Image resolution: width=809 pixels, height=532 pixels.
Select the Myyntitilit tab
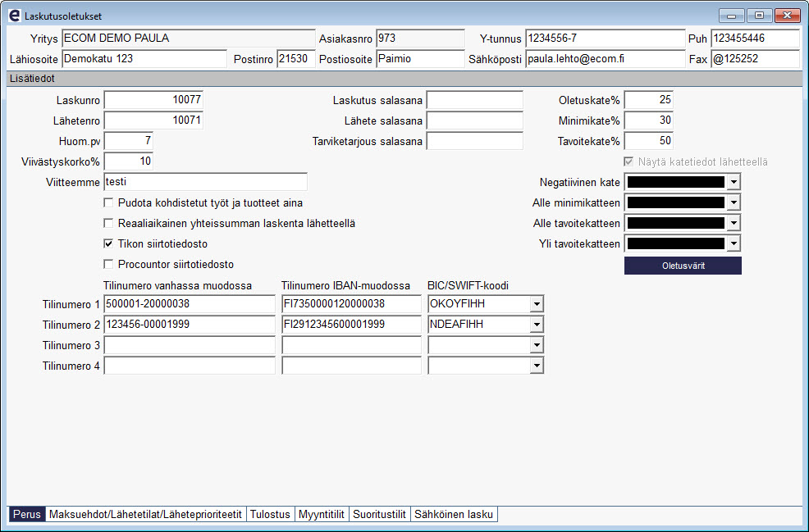coord(322,514)
